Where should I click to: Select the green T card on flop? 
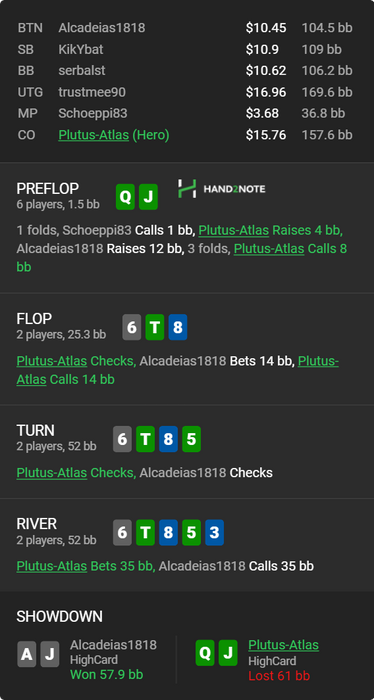pos(155,327)
